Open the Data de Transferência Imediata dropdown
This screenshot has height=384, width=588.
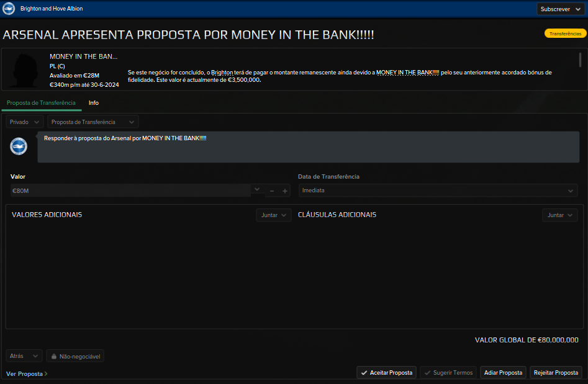(x=438, y=190)
